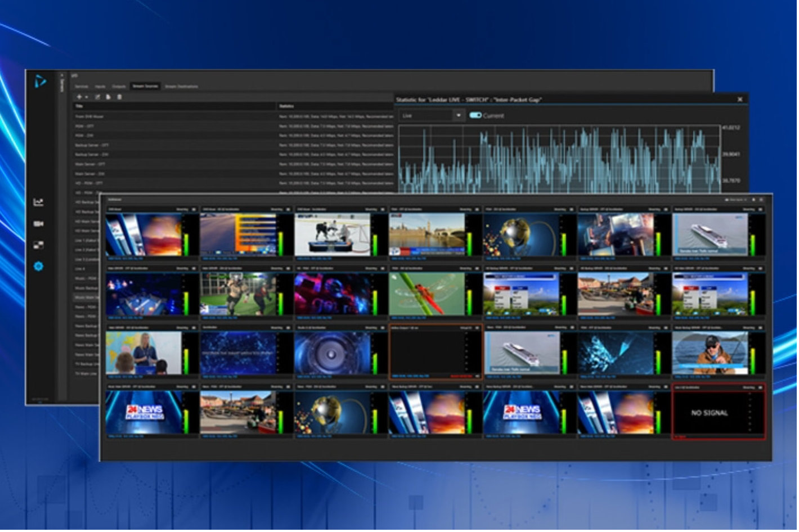799x532 pixels.
Task: Select the Backup Server - OTT row
Action: 233,145
